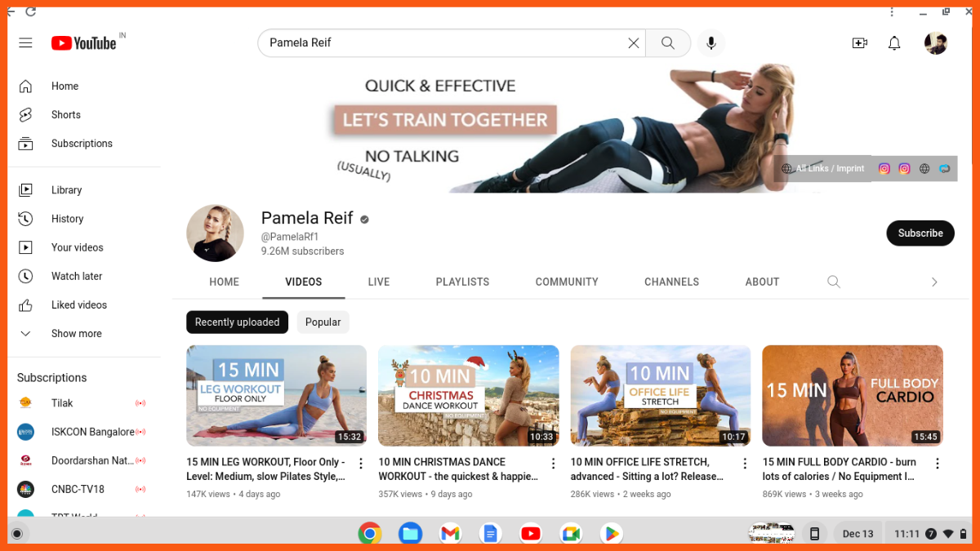
Task: Open the hamburger guide menu
Action: (25, 42)
